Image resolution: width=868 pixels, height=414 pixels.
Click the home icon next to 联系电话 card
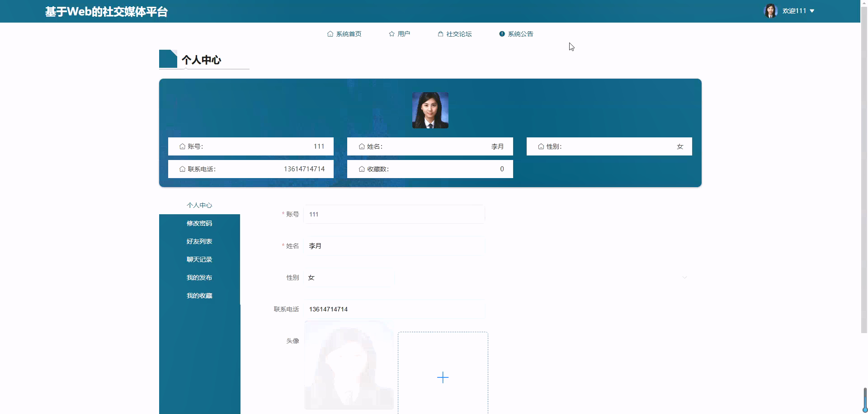tap(182, 169)
